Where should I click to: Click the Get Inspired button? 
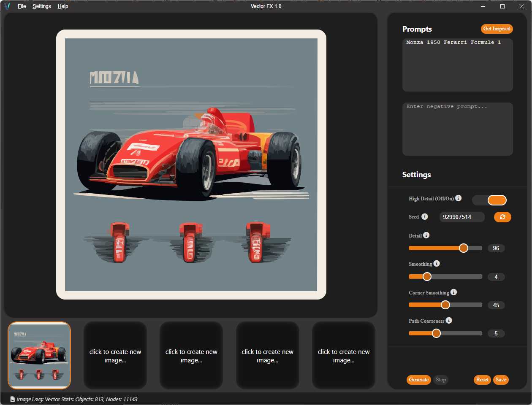pos(497,29)
